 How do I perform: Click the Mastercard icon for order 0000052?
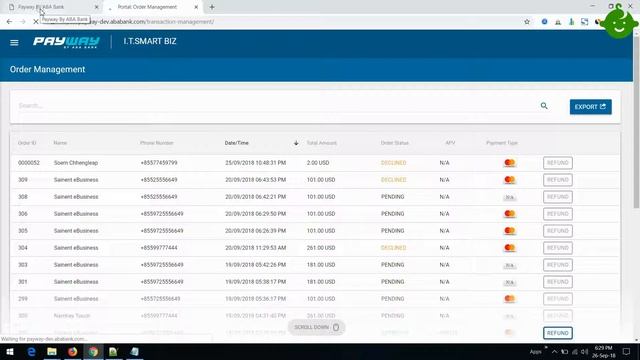point(509,163)
